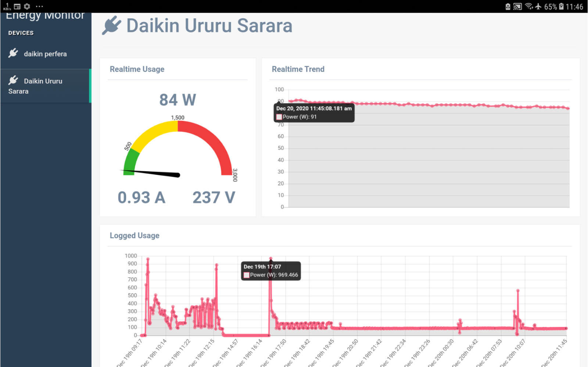Click the large plug icon beside page title
The height and width of the screenshot is (367, 588).
click(x=112, y=25)
